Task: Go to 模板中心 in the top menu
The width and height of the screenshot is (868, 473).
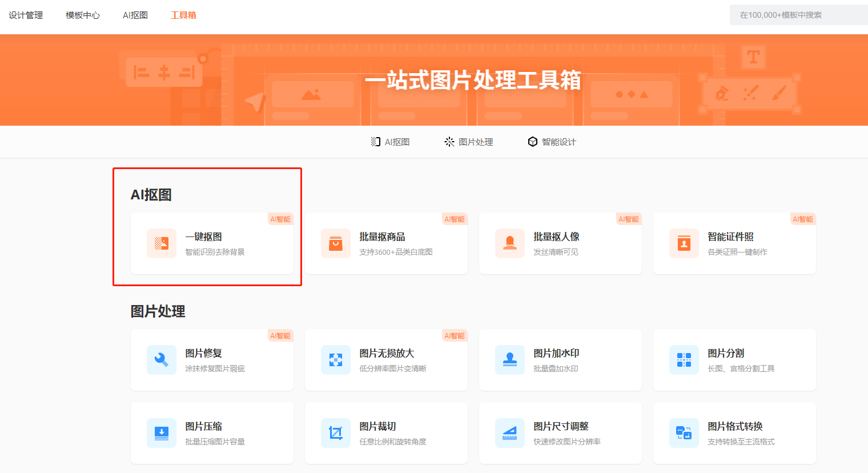Action: point(83,15)
